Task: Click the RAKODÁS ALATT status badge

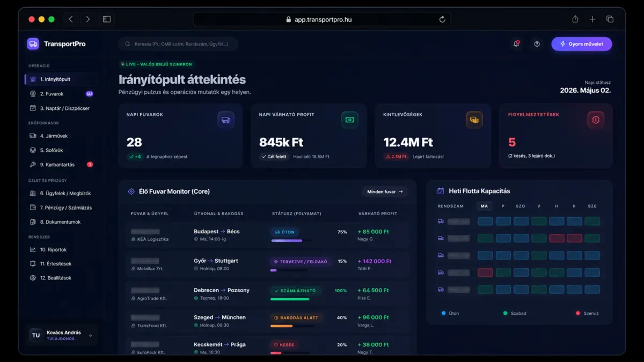Action: (x=296, y=317)
